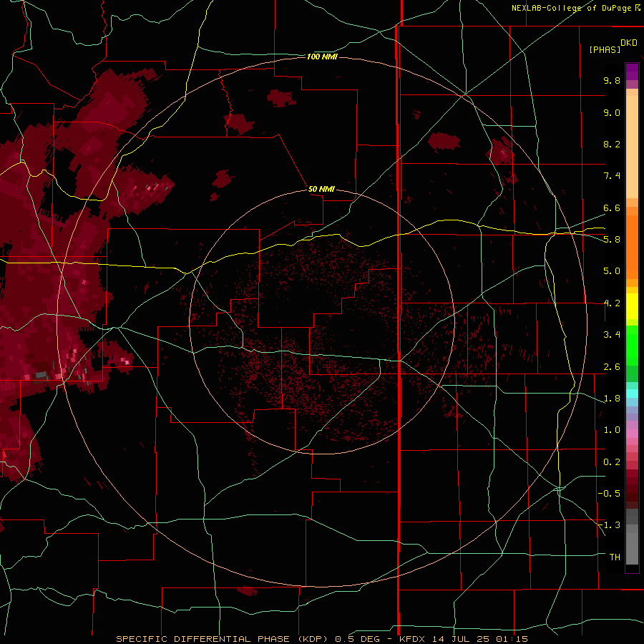Screen dimensions: 644x644
Task: Select the 9.0 value on the scale
Action: (612, 112)
